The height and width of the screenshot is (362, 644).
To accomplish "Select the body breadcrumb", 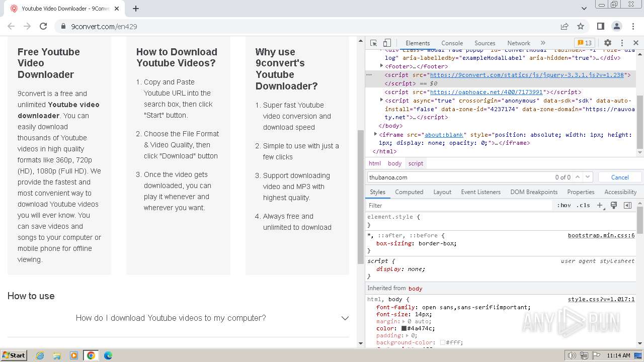I will point(395,163).
